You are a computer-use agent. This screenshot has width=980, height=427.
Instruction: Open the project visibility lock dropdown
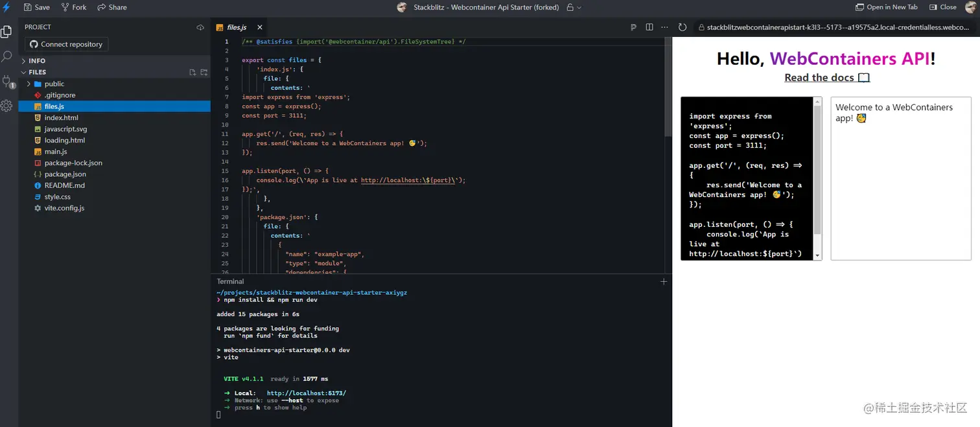(574, 7)
